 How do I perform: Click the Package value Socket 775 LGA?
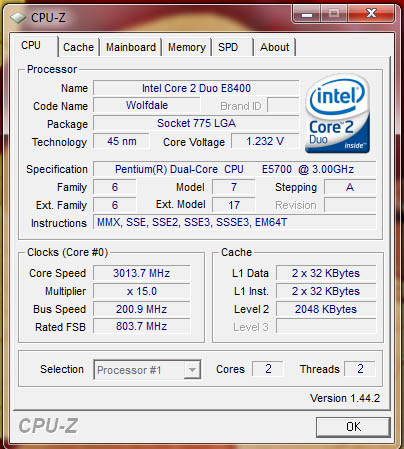(196, 123)
